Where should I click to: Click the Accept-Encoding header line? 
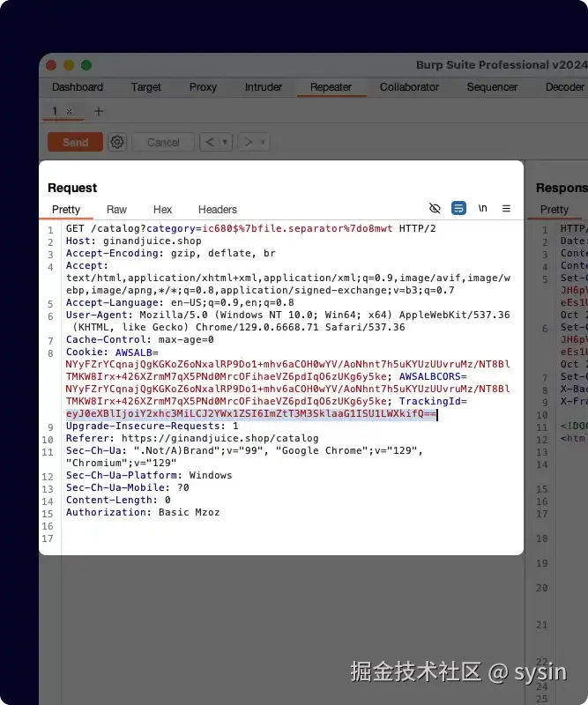point(170,253)
